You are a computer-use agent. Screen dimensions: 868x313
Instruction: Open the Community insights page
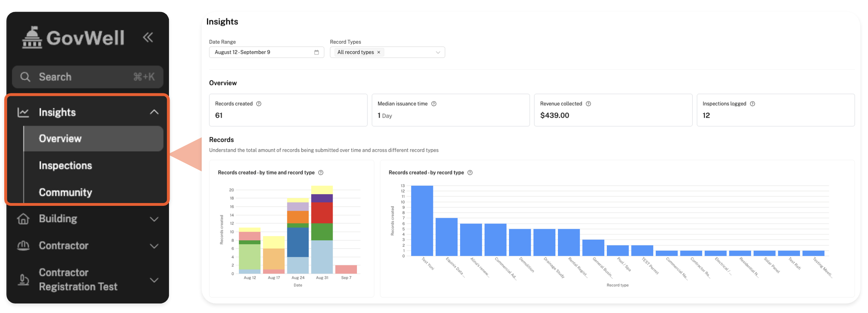65,192
